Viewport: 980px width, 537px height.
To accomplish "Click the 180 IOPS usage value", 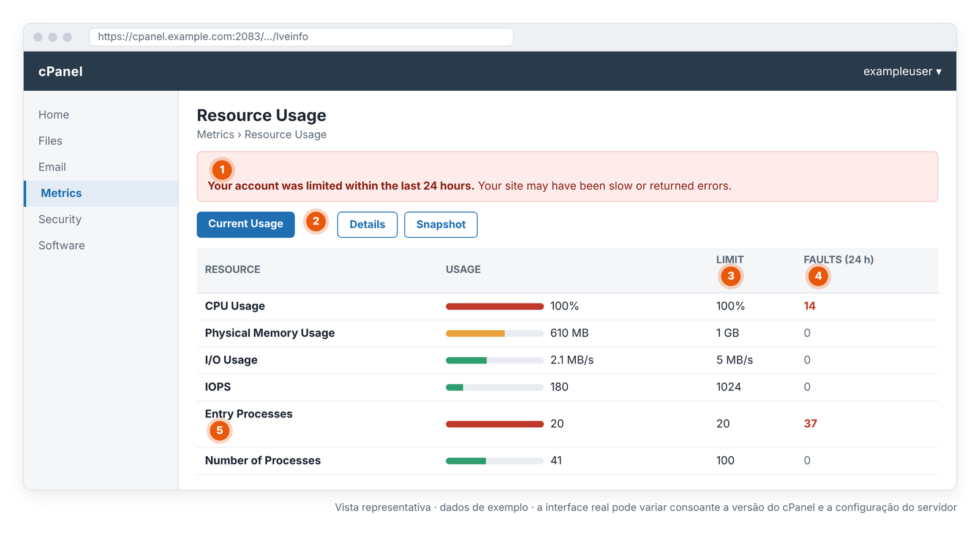I will (559, 387).
